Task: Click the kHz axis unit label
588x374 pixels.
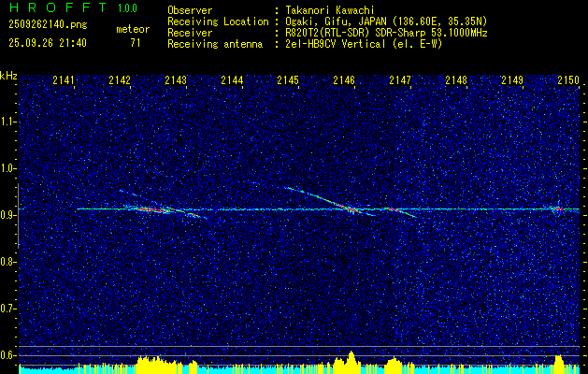Action: pos(8,76)
